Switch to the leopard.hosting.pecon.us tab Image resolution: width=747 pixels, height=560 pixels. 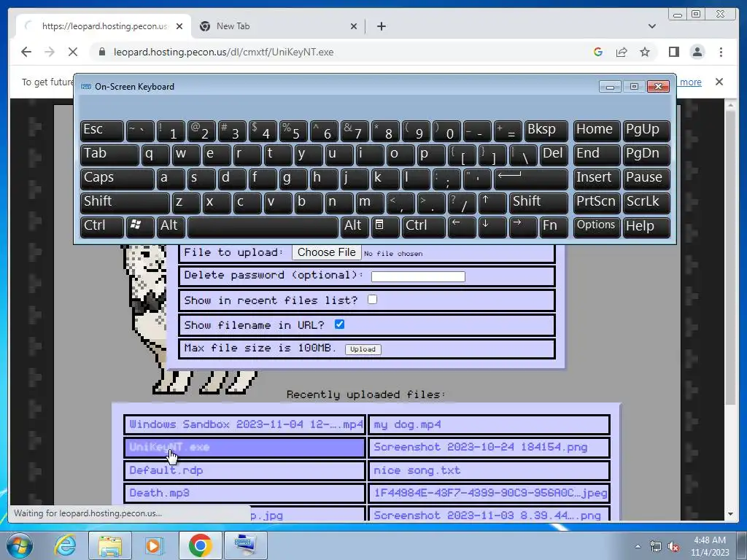[x=104, y=26]
